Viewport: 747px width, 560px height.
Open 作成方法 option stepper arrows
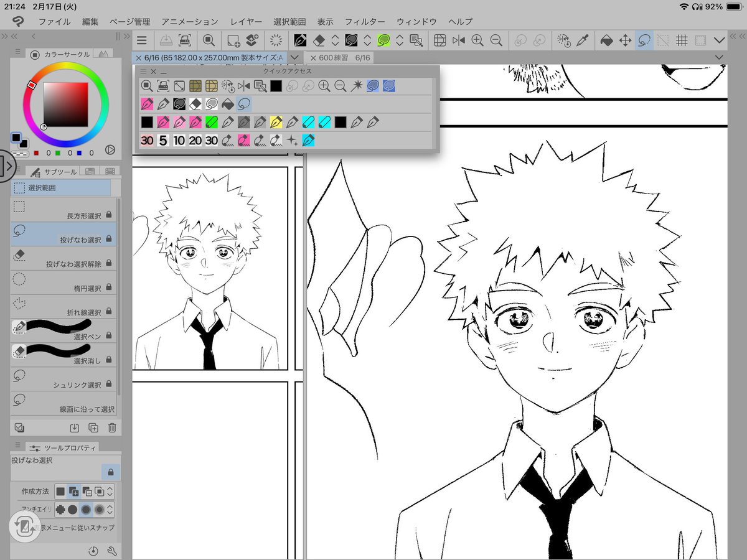tap(110, 492)
